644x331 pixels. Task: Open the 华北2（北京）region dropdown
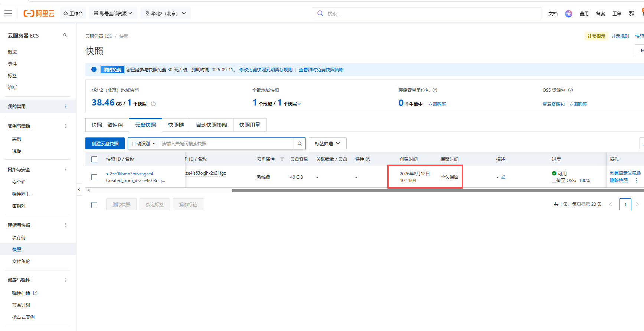tap(166, 13)
